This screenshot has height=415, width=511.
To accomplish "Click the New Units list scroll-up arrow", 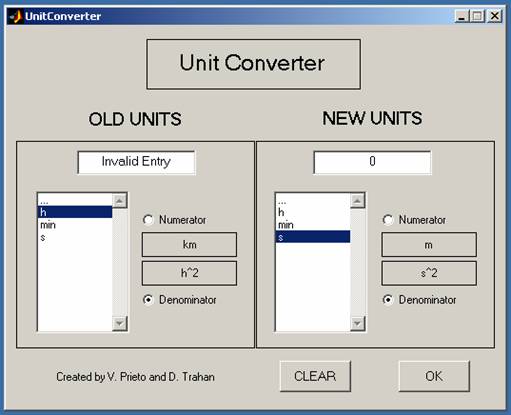I will [x=358, y=201].
